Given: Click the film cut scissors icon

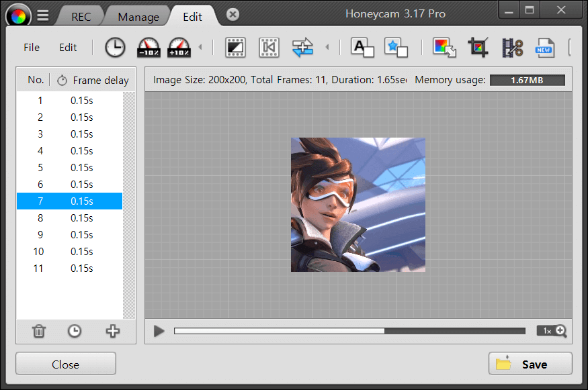Looking at the screenshot, I should click(512, 47).
